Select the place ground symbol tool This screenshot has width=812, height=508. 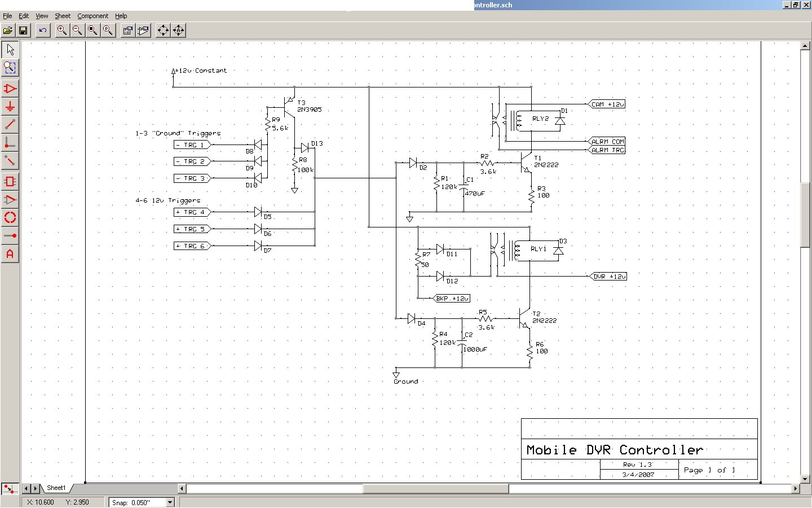[10, 107]
